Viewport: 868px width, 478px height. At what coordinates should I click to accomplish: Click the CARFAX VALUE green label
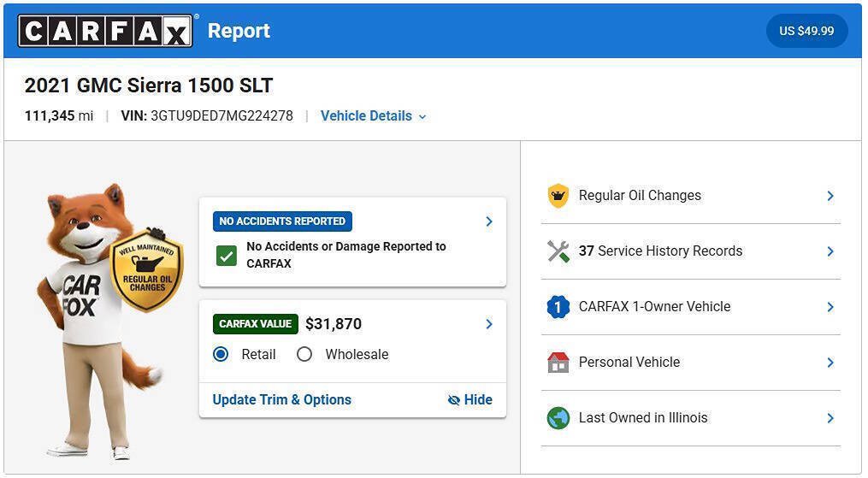click(255, 323)
